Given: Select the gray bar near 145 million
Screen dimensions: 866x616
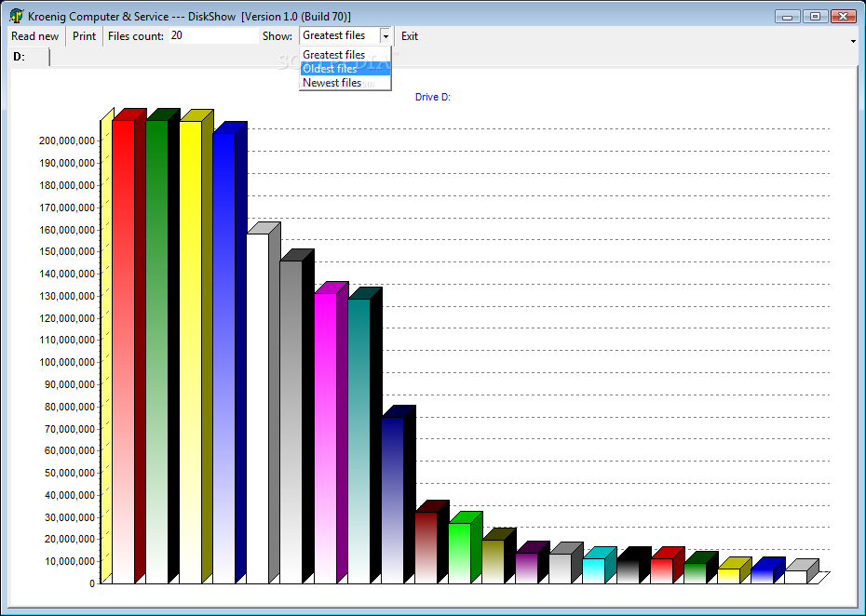Looking at the screenshot, I should tap(291, 422).
